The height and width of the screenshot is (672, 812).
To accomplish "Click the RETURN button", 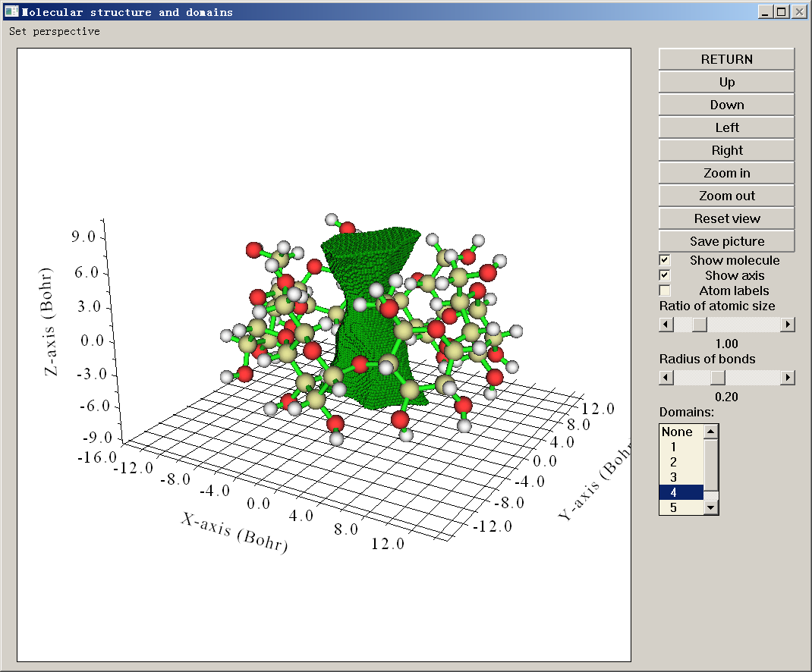I will pyautogui.click(x=726, y=59).
